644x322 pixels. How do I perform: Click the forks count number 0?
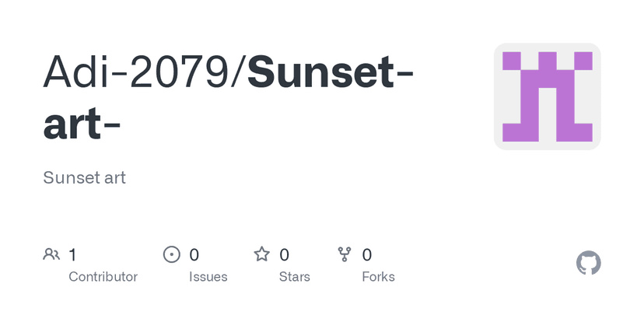click(x=367, y=254)
